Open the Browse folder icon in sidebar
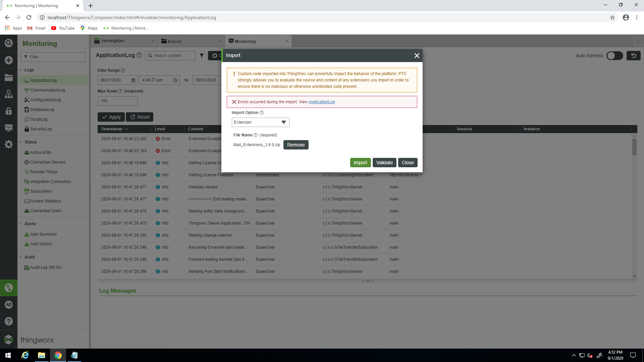Screen dimensions: 644x362 point(9,78)
